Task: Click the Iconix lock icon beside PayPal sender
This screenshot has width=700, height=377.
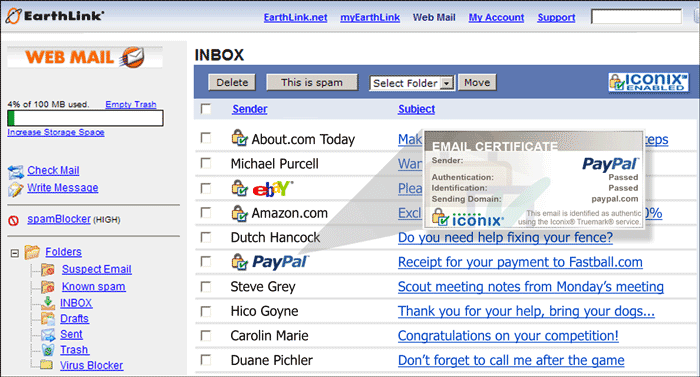Action: (x=239, y=262)
